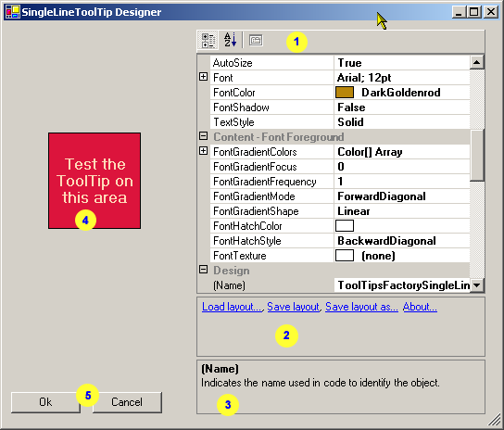Open Save layout as link

pyautogui.click(x=361, y=307)
